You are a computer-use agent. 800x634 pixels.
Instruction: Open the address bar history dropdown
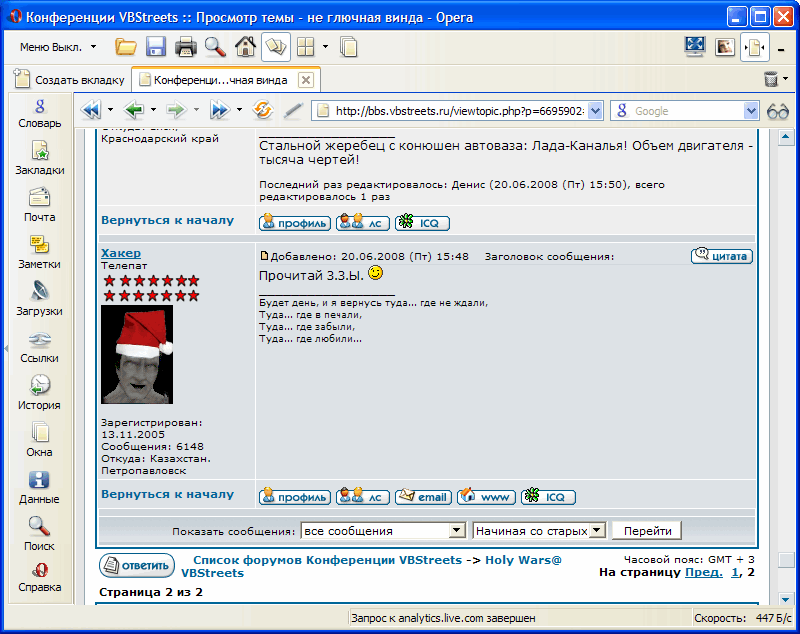pyautogui.click(x=595, y=111)
